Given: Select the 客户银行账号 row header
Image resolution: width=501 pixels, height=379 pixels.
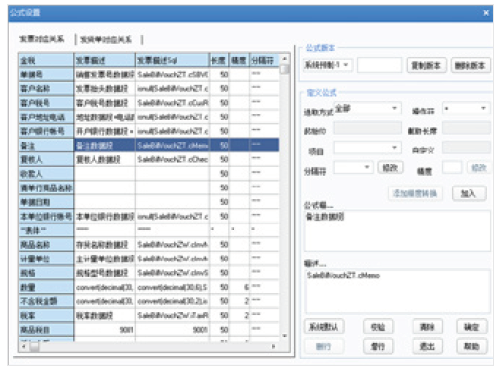Looking at the screenshot, I should (46, 131).
